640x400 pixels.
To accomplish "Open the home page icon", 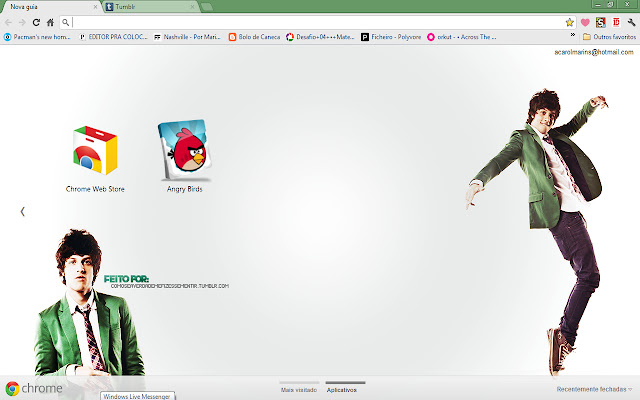I will [50, 22].
